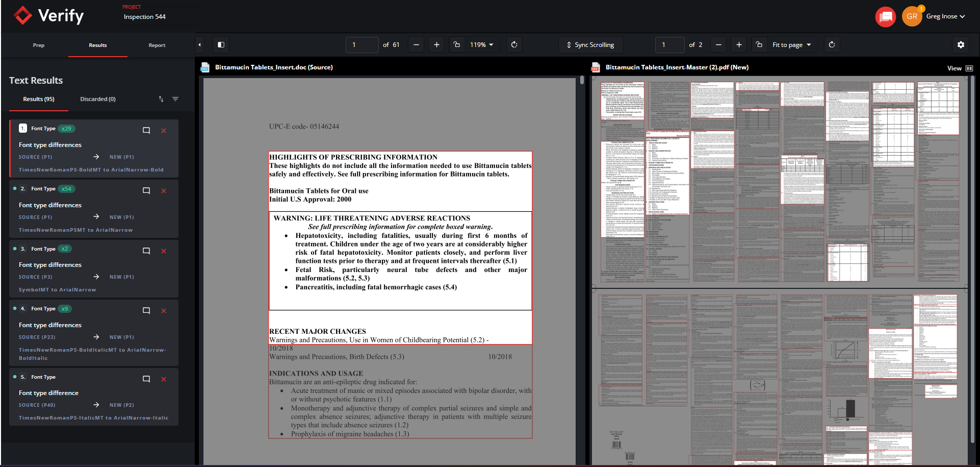The width and height of the screenshot is (980, 467).
Task: Open the Fit to page dropdown
Action: tap(792, 45)
